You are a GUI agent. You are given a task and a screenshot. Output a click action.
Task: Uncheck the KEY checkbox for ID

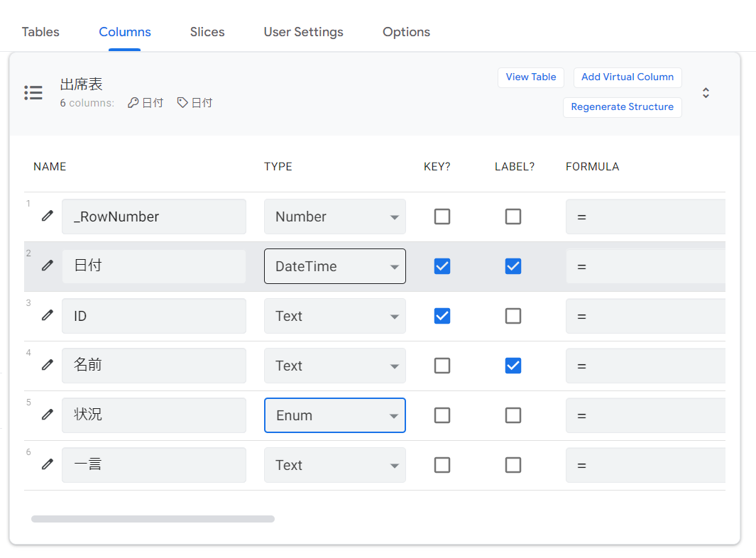pos(442,316)
